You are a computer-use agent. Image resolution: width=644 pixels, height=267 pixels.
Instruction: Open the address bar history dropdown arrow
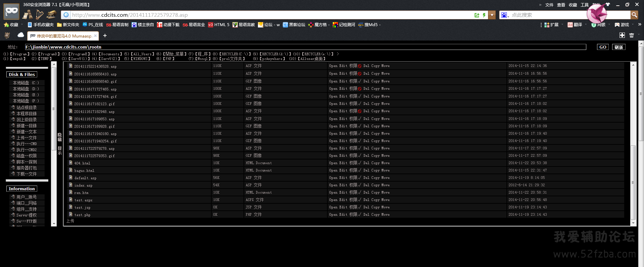point(492,15)
